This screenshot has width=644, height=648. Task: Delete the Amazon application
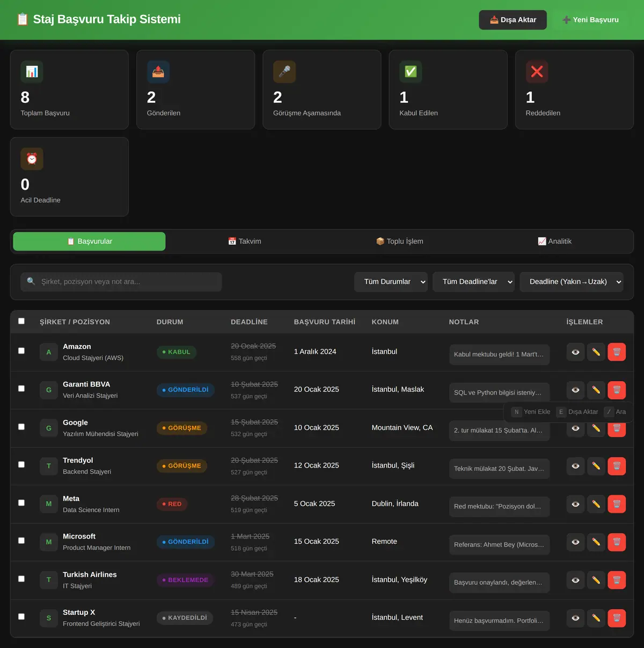click(x=617, y=352)
